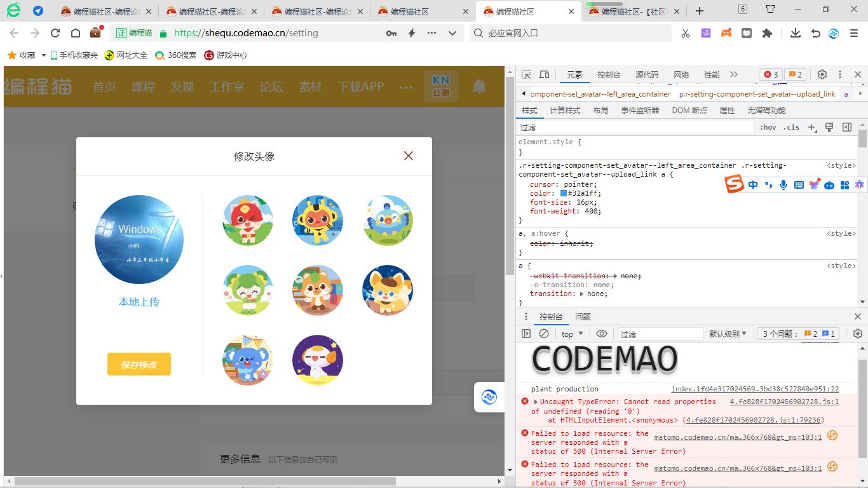Switch to the 元素 DevTools tab

pos(574,74)
